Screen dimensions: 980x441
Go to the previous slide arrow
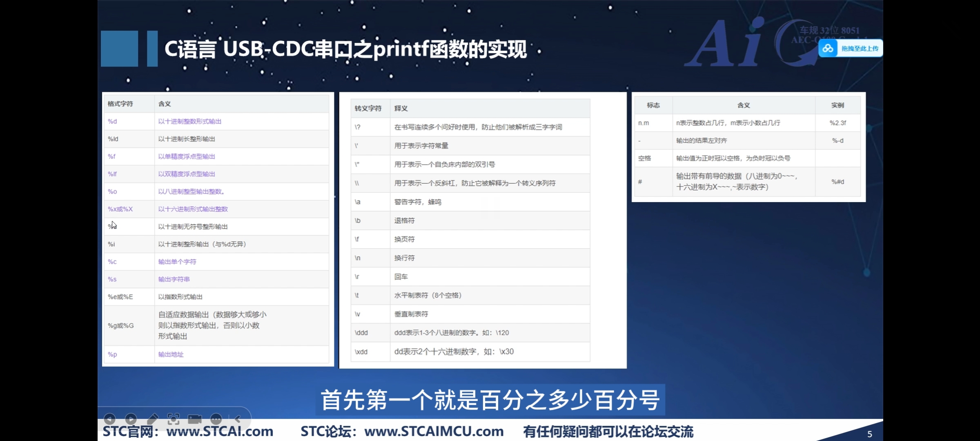109,419
